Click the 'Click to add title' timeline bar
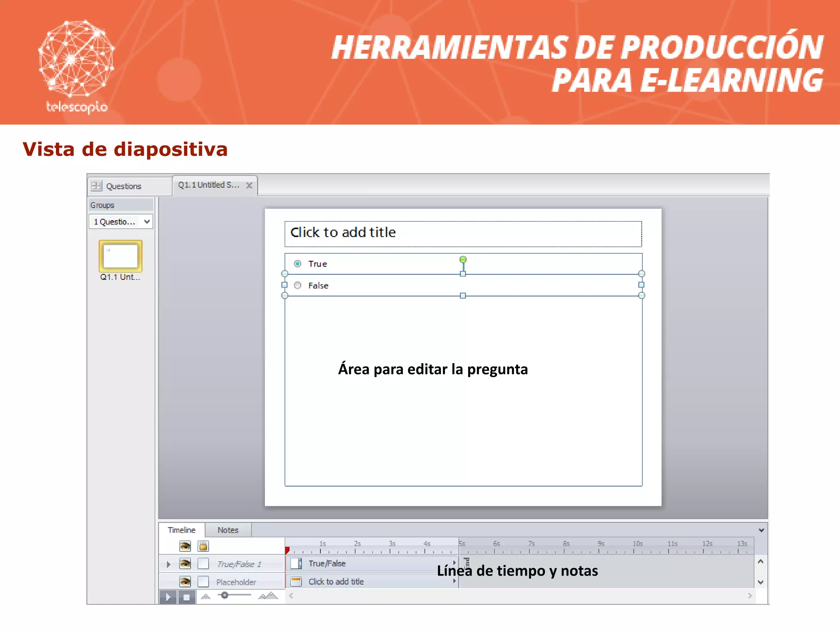Viewport: 840px width, 630px height. tap(372, 582)
